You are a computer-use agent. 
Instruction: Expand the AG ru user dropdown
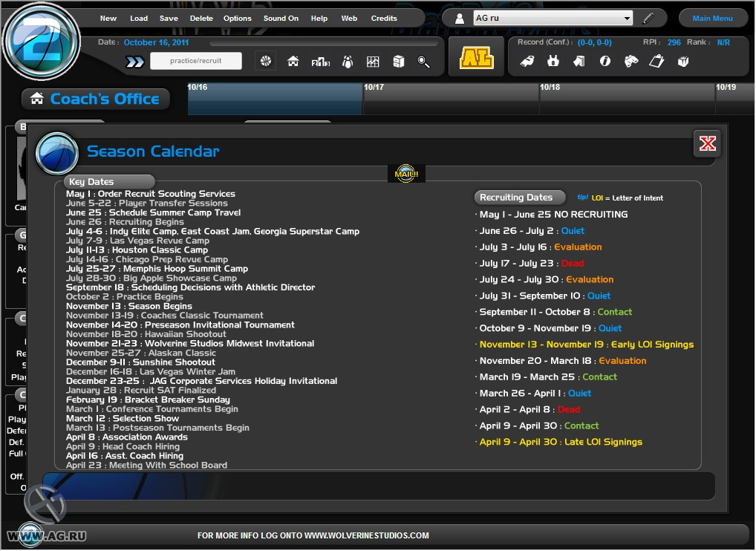pos(626,19)
